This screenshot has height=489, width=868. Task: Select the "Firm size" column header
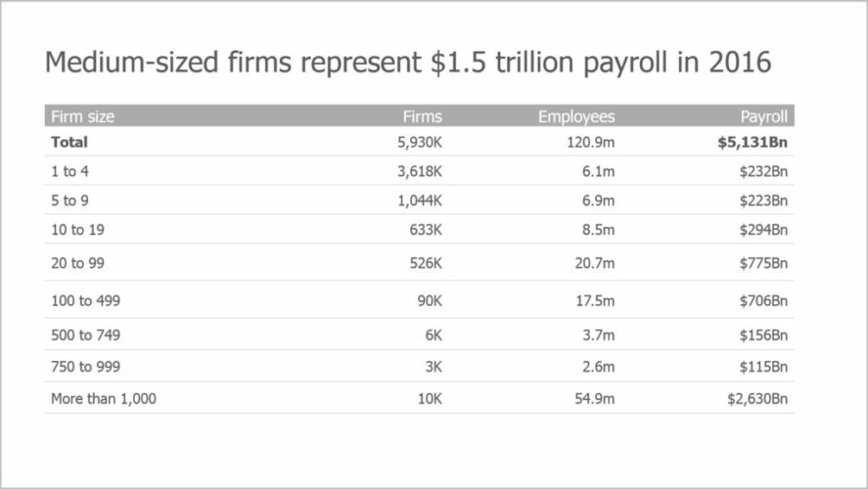tap(82, 116)
